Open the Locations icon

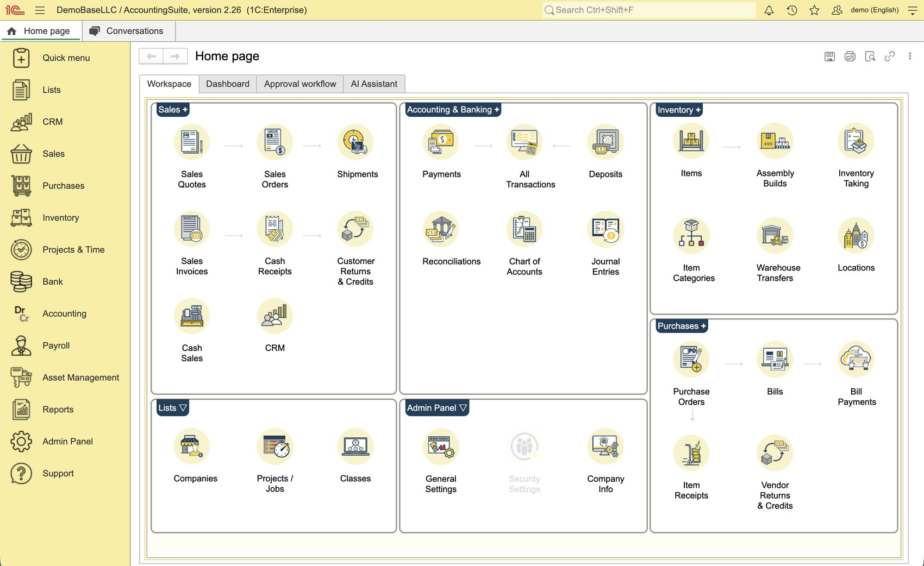point(856,236)
